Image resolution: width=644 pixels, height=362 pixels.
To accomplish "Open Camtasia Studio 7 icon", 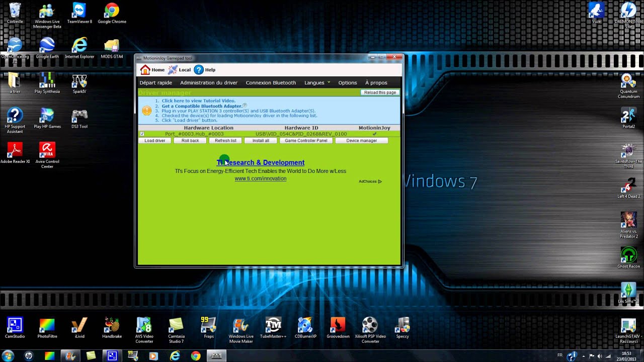I will [176, 330].
